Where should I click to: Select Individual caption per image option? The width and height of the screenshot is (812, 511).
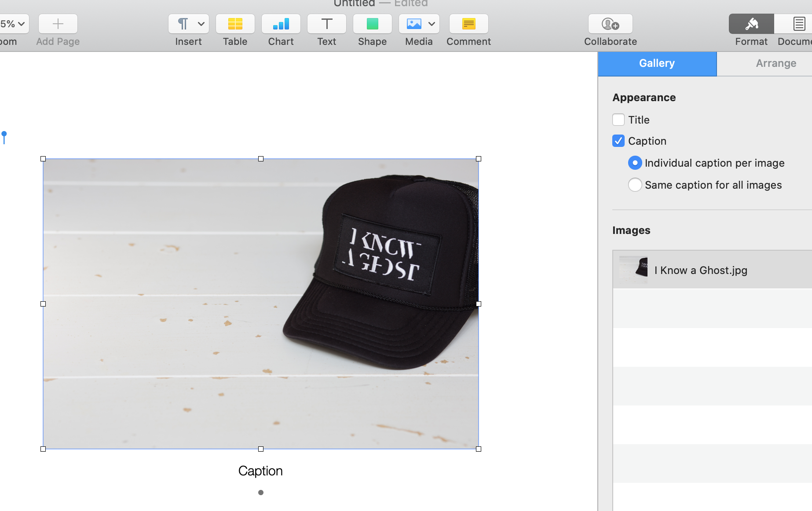[635, 163]
